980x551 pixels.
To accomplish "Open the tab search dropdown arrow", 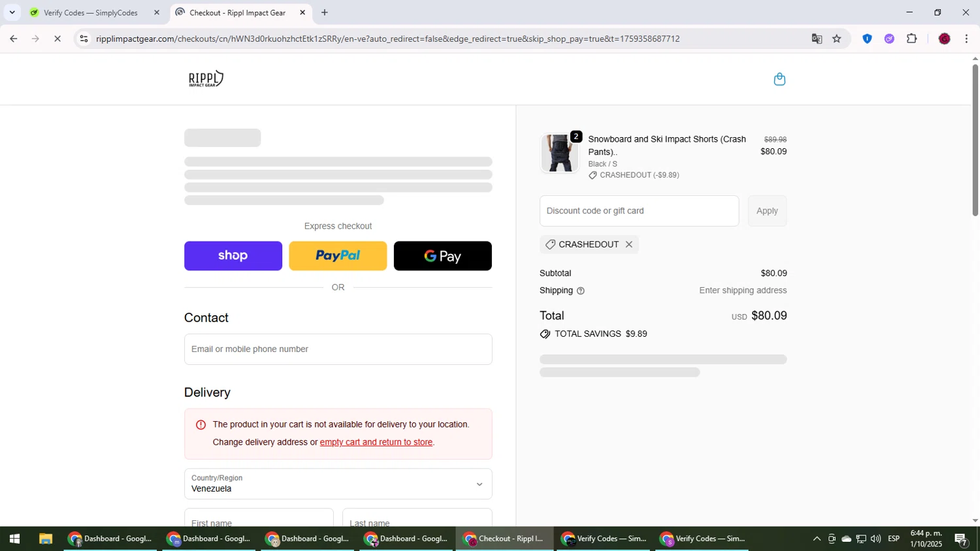I will point(12,12).
